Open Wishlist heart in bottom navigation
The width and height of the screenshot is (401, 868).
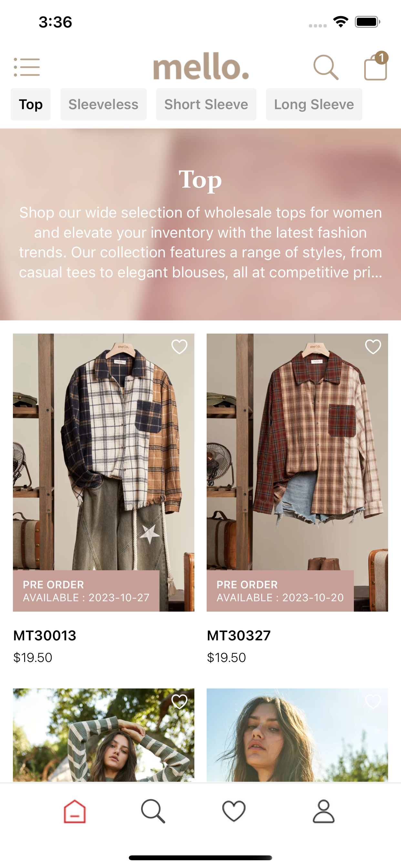pos(234,811)
